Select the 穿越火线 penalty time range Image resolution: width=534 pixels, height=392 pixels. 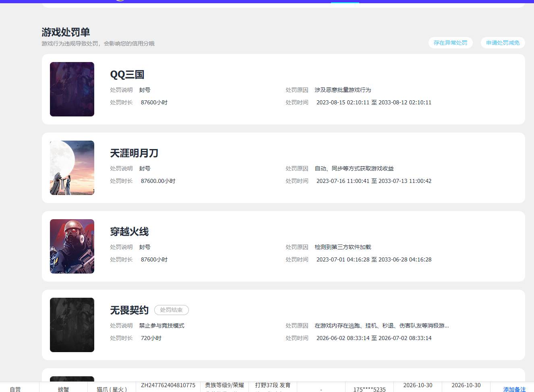click(x=374, y=259)
